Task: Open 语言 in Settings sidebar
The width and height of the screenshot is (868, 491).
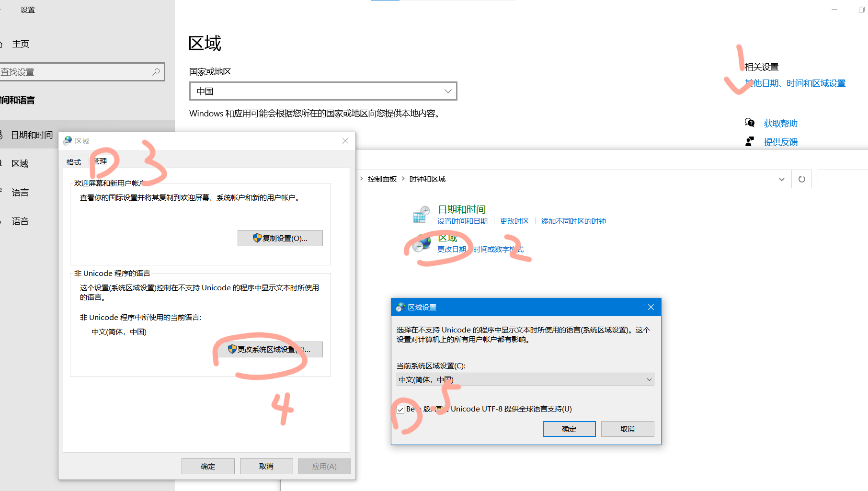Action: point(20,193)
